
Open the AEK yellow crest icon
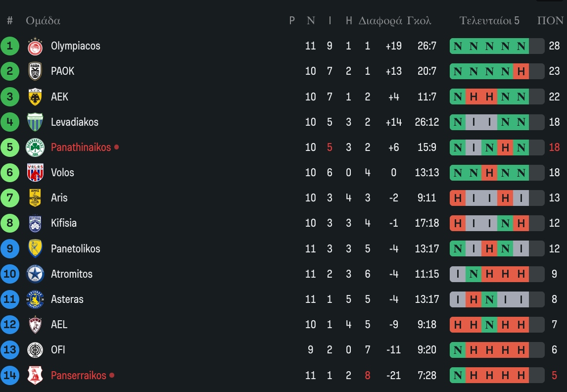tap(35, 97)
